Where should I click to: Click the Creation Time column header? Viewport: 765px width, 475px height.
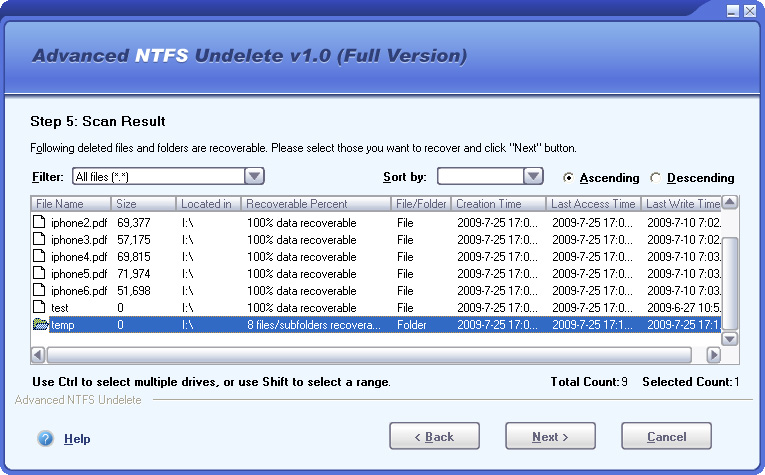coord(498,204)
